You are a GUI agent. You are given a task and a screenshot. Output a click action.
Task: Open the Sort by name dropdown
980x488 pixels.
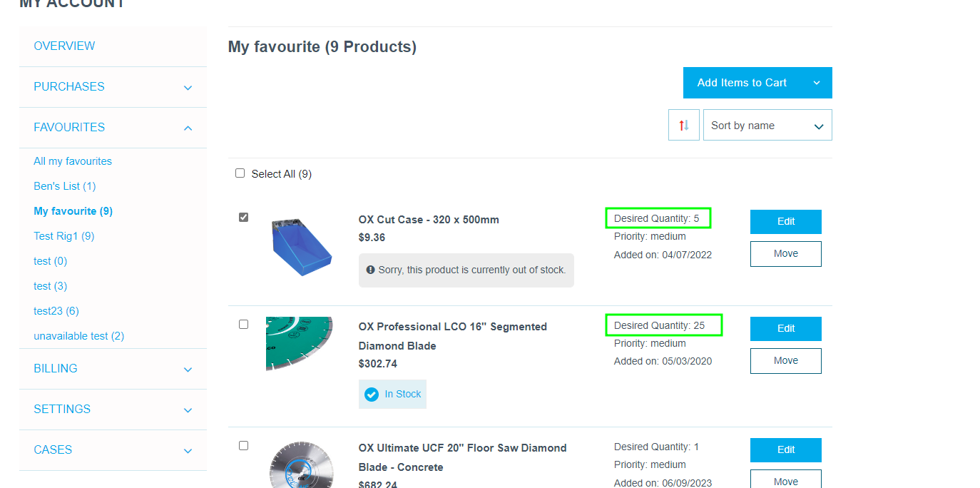[x=767, y=126]
